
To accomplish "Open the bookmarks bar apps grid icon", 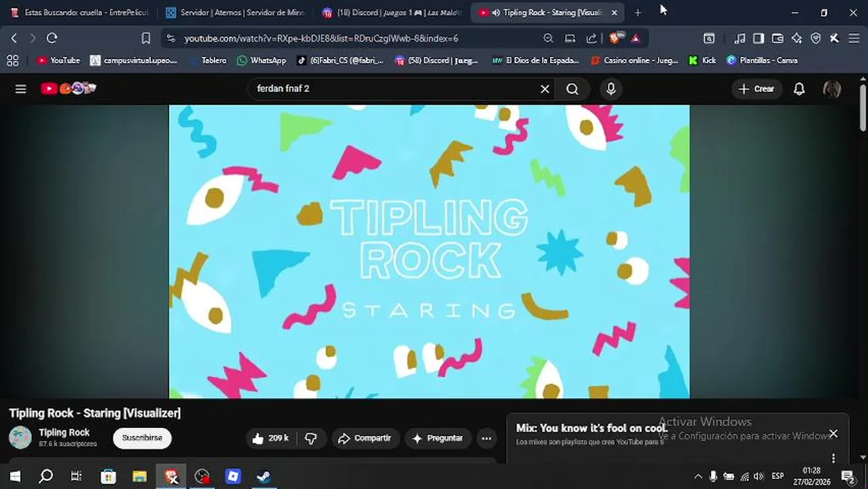I will pos(13,60).
